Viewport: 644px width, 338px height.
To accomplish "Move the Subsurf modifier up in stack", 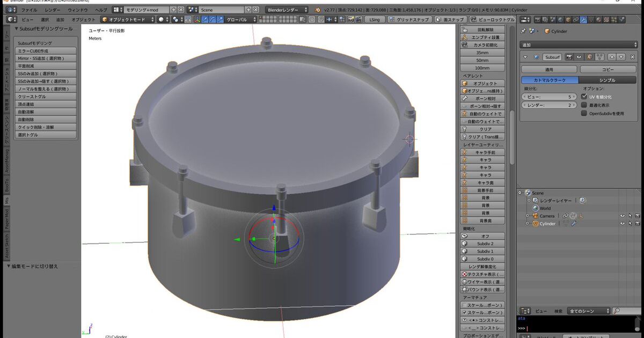I will 611,57.
